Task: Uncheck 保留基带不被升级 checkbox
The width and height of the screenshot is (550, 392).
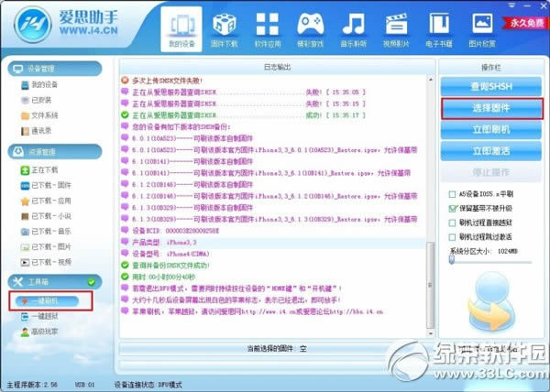Action: pos(453,209)
